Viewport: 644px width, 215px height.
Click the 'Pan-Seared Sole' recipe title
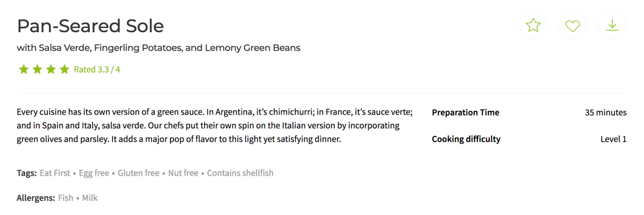[x=90, y=26]
